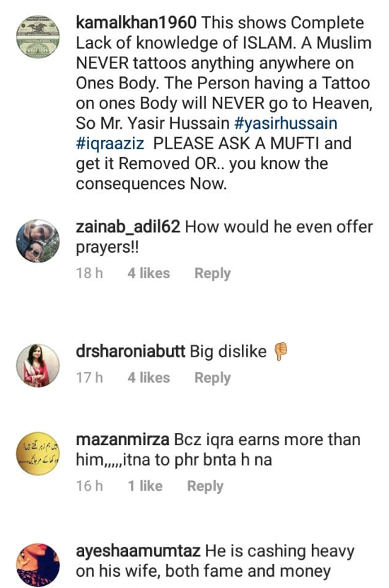Click the #yasirhussain hashtag
Image resolution: width=389 pixels, height=588 pixels.
(286, 123)
